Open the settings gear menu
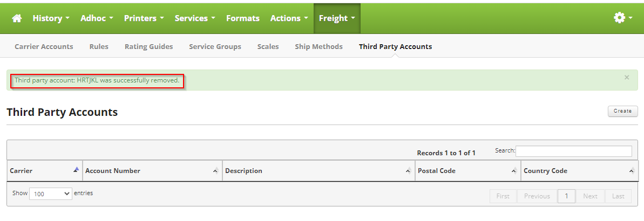This screenshot has height=221, width=644. 622,18
